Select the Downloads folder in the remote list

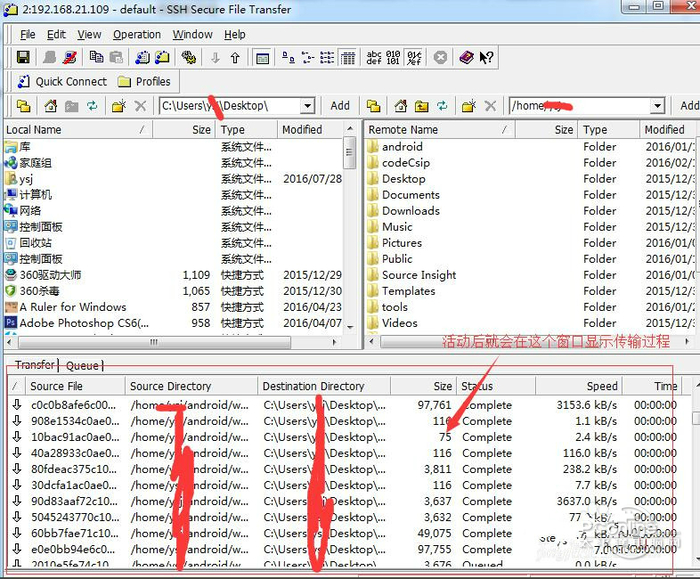410,211
